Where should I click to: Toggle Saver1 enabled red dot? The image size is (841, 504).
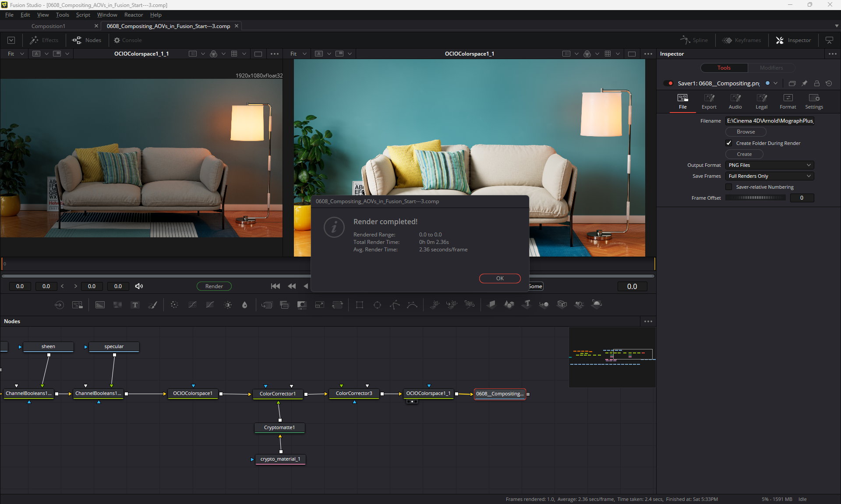(670, 83)
